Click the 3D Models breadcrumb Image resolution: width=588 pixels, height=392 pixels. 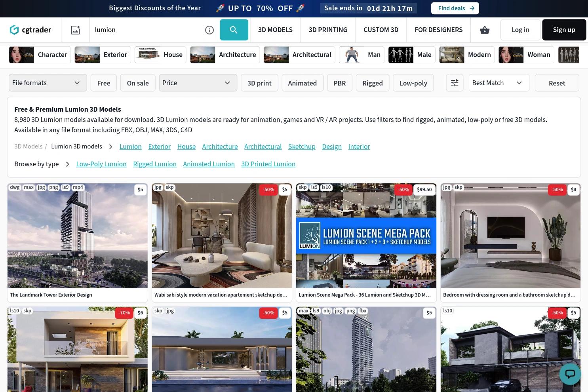(29, 147)
